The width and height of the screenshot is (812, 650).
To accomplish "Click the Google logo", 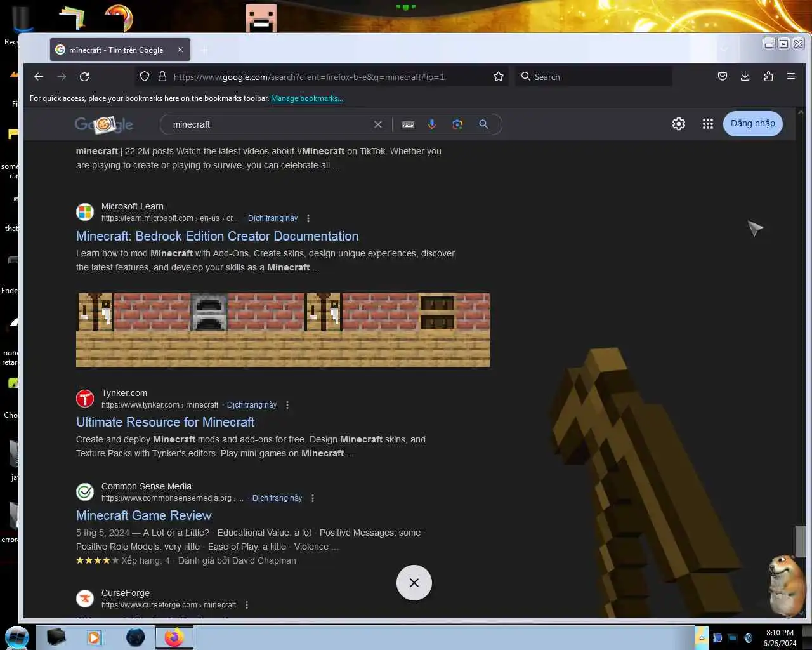I will click(104, 124).
